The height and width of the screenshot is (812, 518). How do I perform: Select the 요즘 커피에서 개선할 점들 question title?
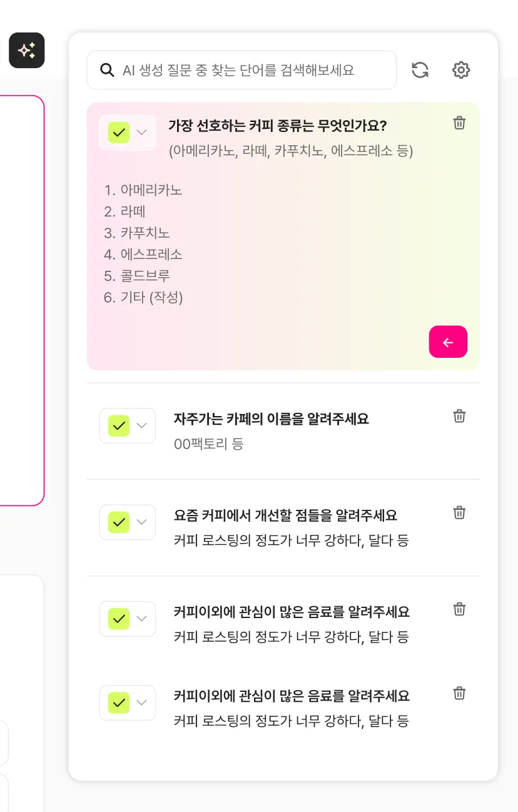(x=285, y=515)
